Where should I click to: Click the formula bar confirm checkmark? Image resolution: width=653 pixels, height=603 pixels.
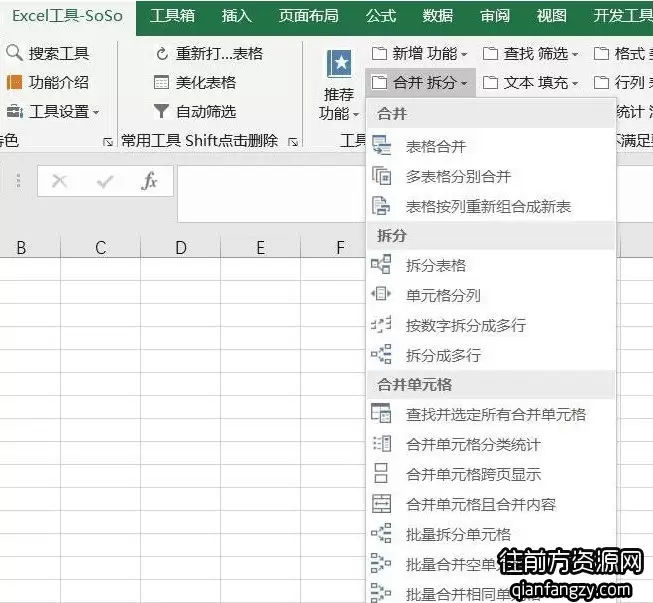[105, 181]
